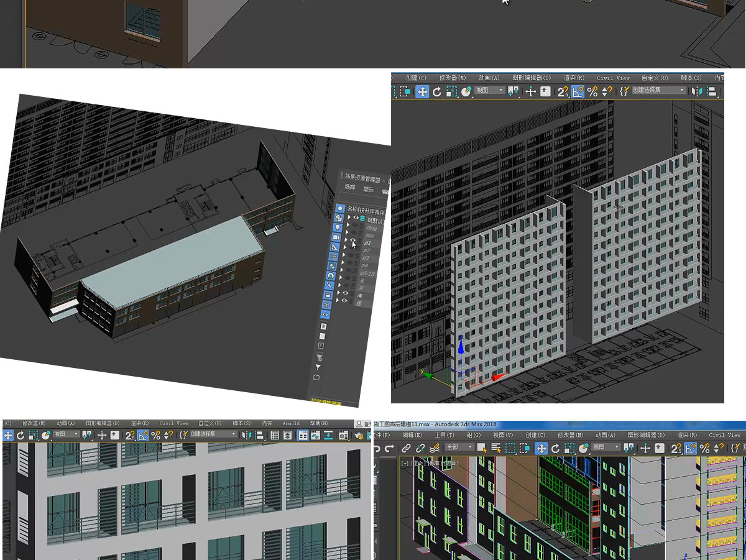Select the Scale tool in the 建模11.max window
Image resolution: width=746 pixels, height=560 pixels.
click(569, 448)
